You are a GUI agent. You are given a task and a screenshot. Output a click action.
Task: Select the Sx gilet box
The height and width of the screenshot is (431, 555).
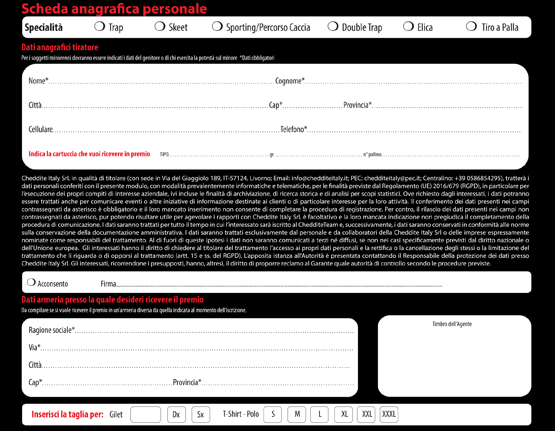click(x=201, y=414)
